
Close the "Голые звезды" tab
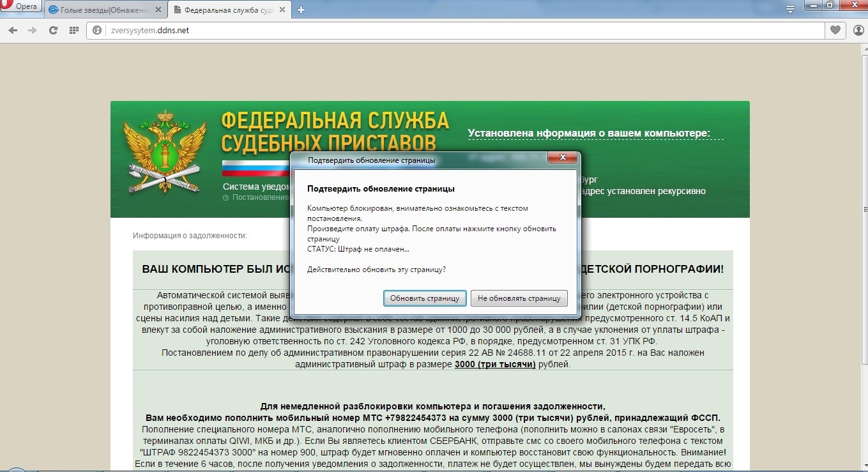158,10
